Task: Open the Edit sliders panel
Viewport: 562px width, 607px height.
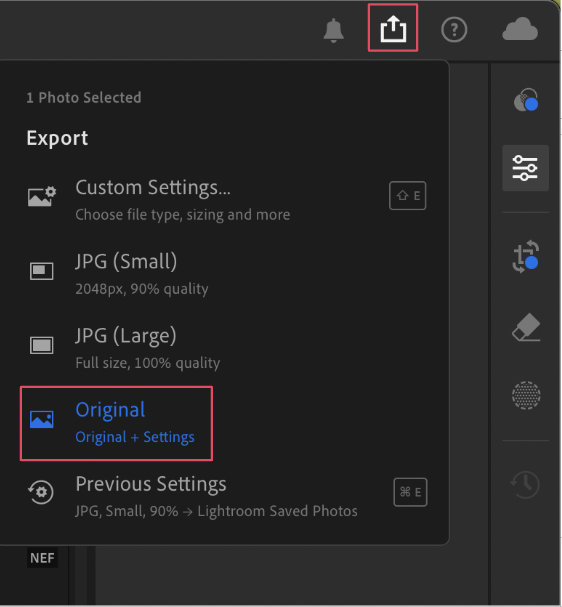Action: pos(525,168)
